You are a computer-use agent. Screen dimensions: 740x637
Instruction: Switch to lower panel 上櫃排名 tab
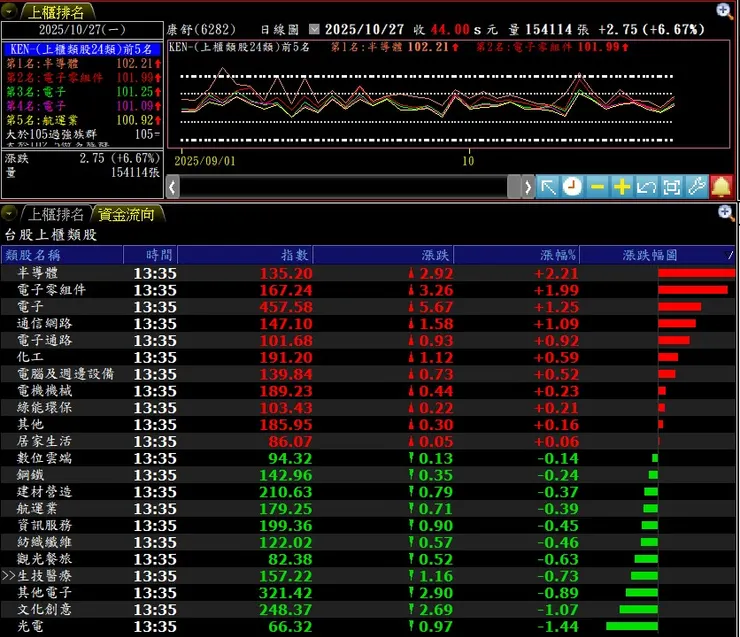pos(56,215)
